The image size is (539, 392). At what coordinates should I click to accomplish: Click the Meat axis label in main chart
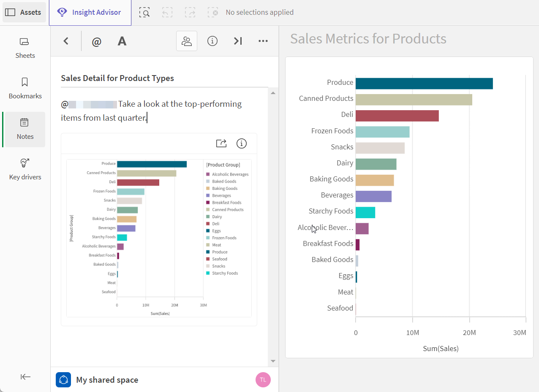point(346,292)
